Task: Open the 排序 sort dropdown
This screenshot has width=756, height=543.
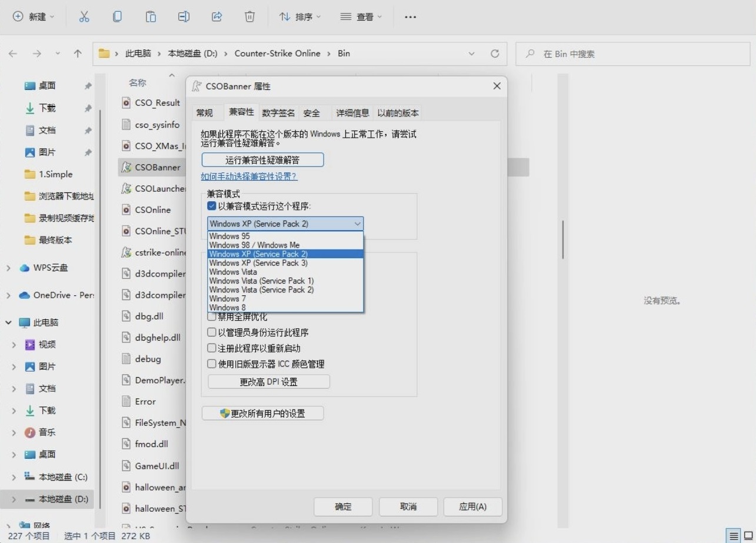Action: click(301, 17)
